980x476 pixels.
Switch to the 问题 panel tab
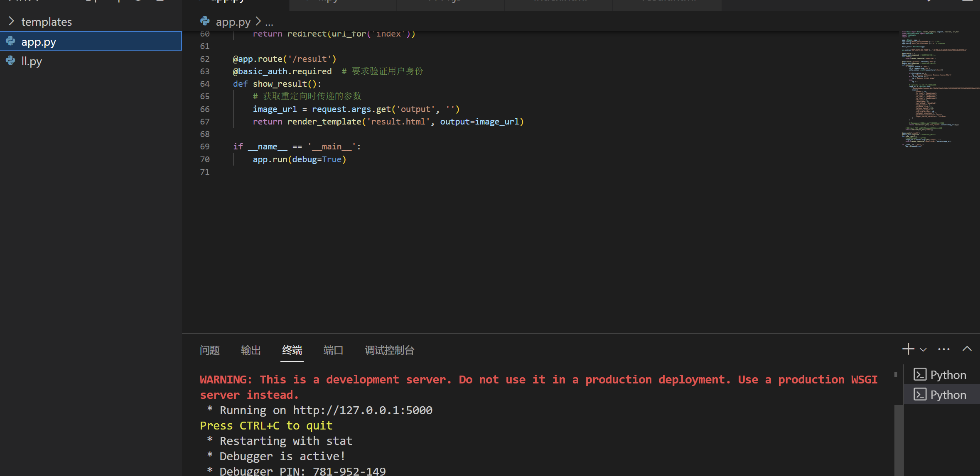209,350
